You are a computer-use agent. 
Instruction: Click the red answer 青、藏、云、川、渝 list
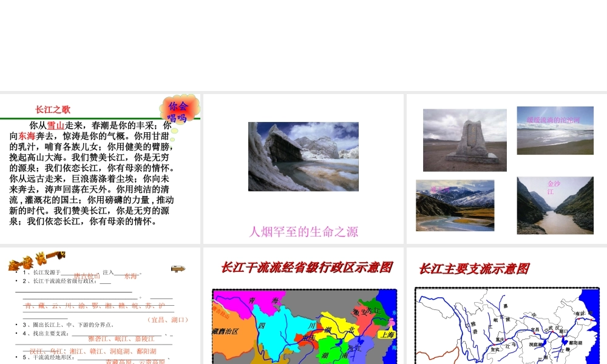point(95,306)
